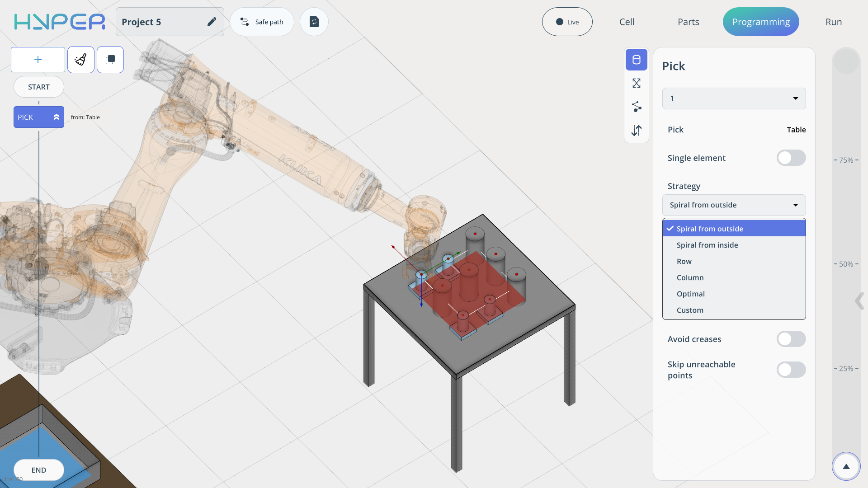Click the broom clean-up icon
The width and height of the screenshot is (868, 488).
coord(81,60)
